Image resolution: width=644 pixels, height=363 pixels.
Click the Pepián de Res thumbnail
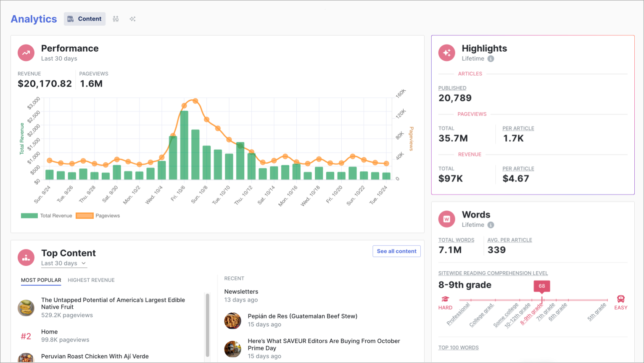pos(233,321)
